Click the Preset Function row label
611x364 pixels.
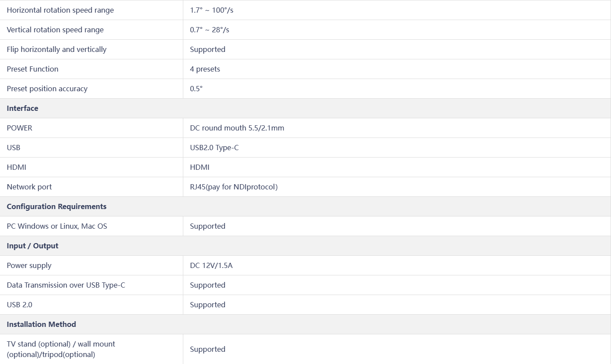(x=33, y=69)
